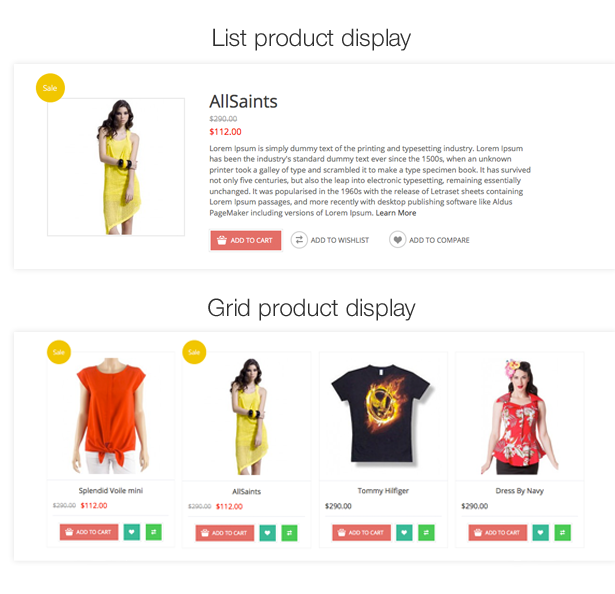The width and height of the screenshot is (615, 594).
Task: Click the large yellow dress image in list display
Action: click(116, 167)
